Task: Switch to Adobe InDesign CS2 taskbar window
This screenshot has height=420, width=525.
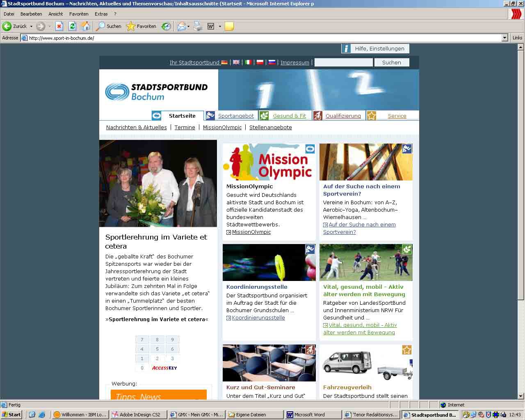Action: pyautogui.click(x=139, y=415)
